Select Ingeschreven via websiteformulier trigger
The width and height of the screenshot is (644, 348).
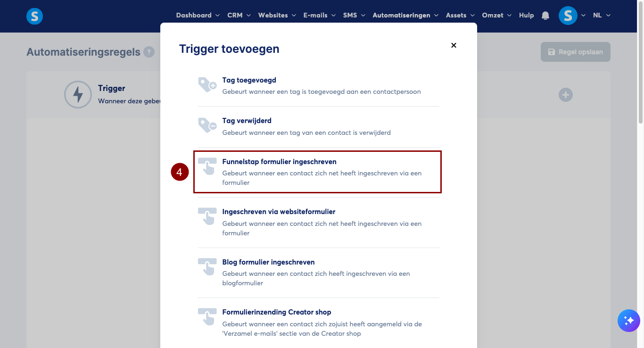319,222
